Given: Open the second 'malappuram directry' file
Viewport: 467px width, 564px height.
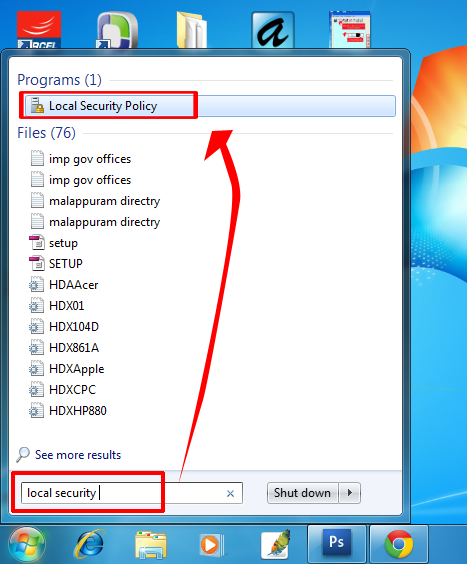Looking at the screenshot, I should (104, 222).
